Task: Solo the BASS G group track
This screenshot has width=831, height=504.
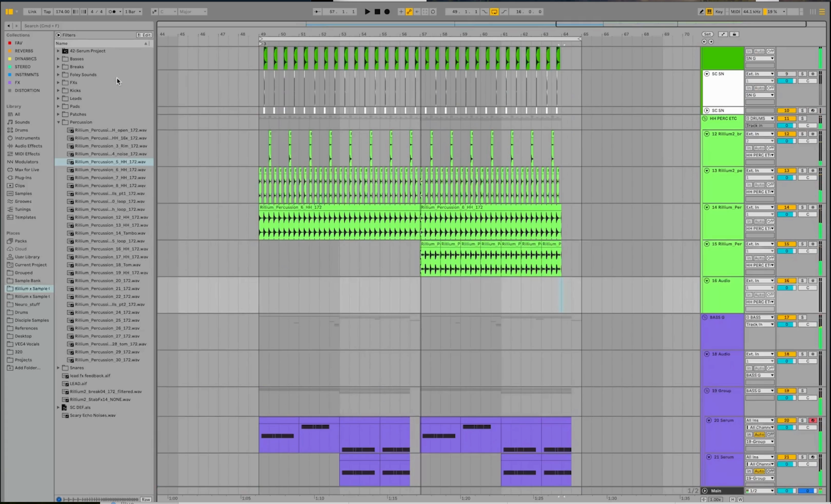Action: (802, 317)
